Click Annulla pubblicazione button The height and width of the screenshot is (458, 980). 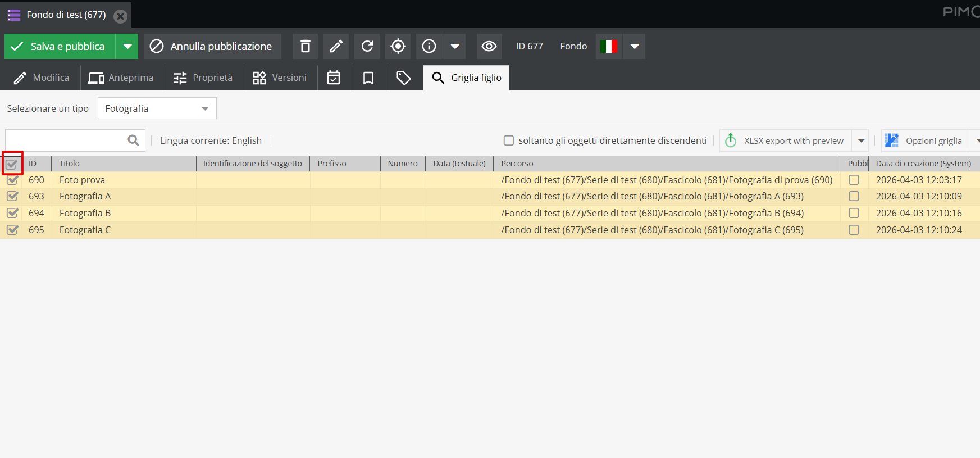(x=212, y=46)
